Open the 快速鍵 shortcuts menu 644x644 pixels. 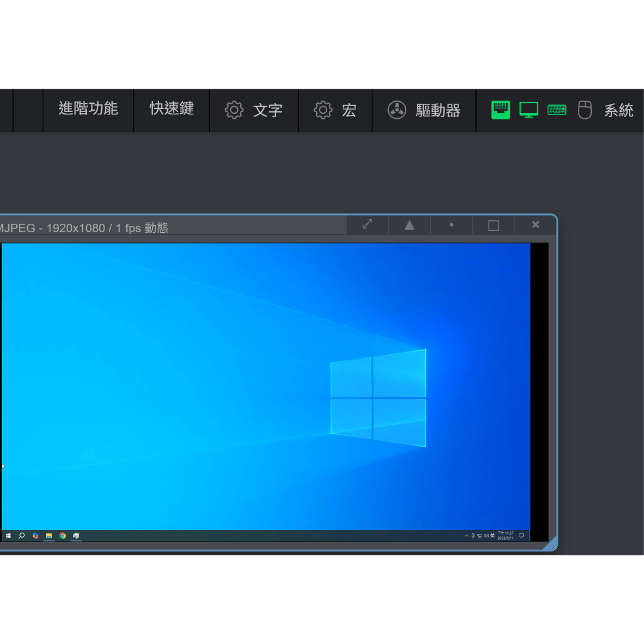tap(172, 109)
